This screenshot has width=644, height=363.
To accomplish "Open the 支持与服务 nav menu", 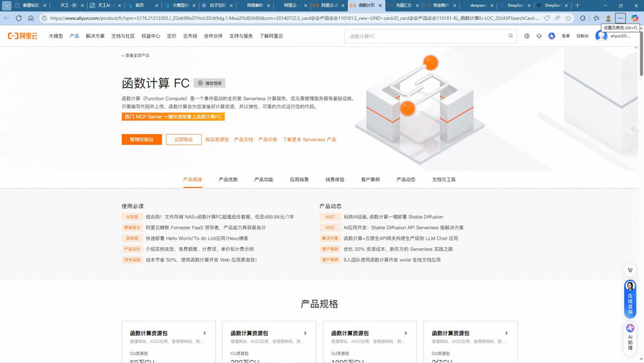I will tap(241, 36).
